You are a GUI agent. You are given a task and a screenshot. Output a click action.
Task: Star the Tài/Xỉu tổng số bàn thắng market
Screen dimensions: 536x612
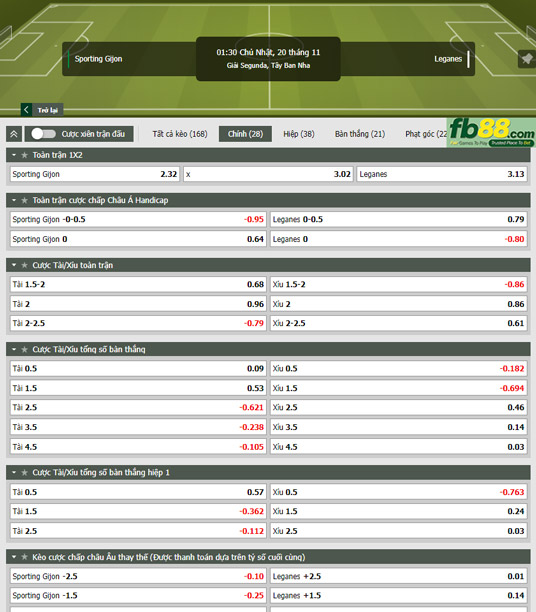click(25, 350)
